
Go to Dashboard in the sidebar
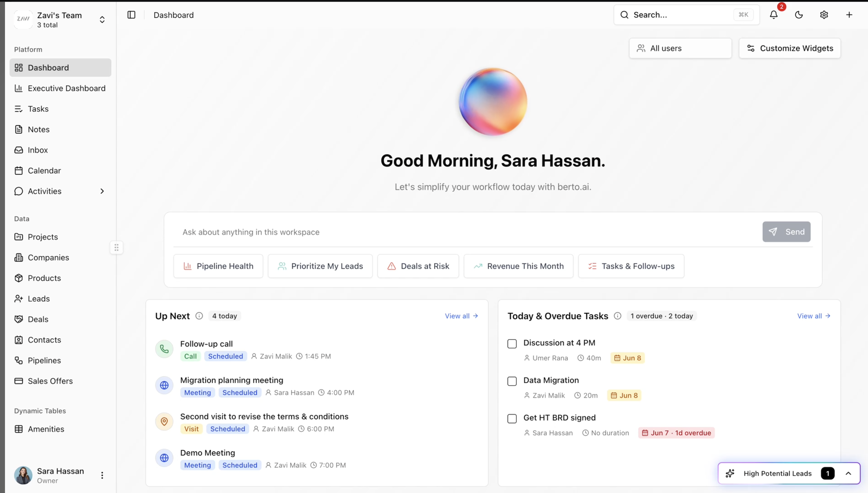(x=60, y=68)
